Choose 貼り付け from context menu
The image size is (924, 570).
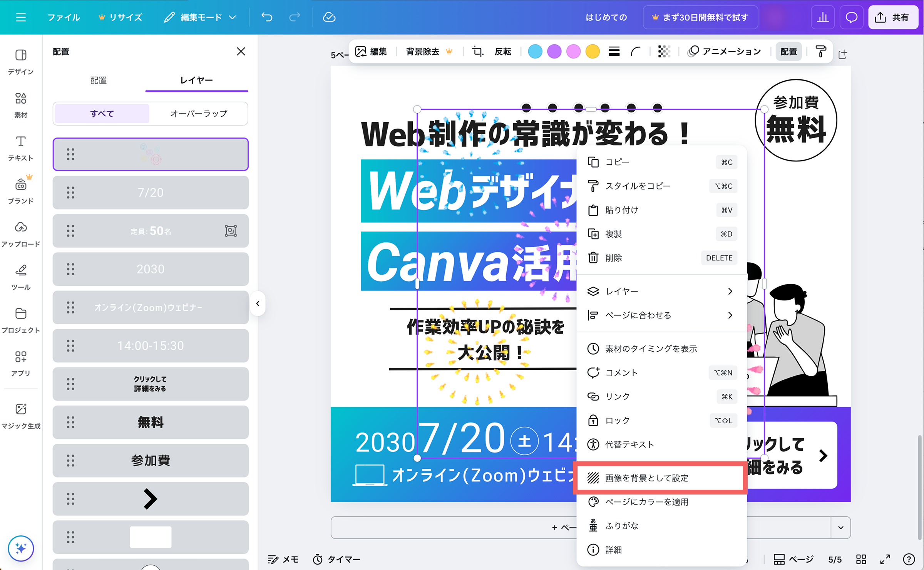pyautogui.click(x=661, y=210)
